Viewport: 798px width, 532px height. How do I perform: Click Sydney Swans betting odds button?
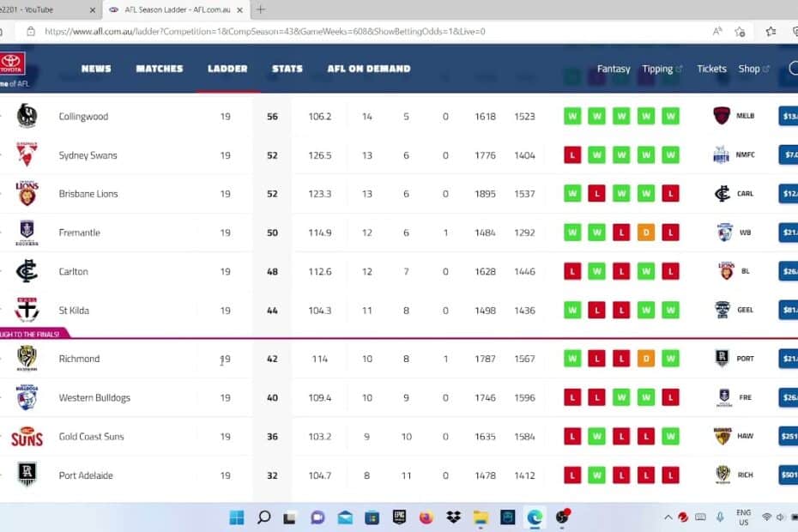click(x=789, y=154)
